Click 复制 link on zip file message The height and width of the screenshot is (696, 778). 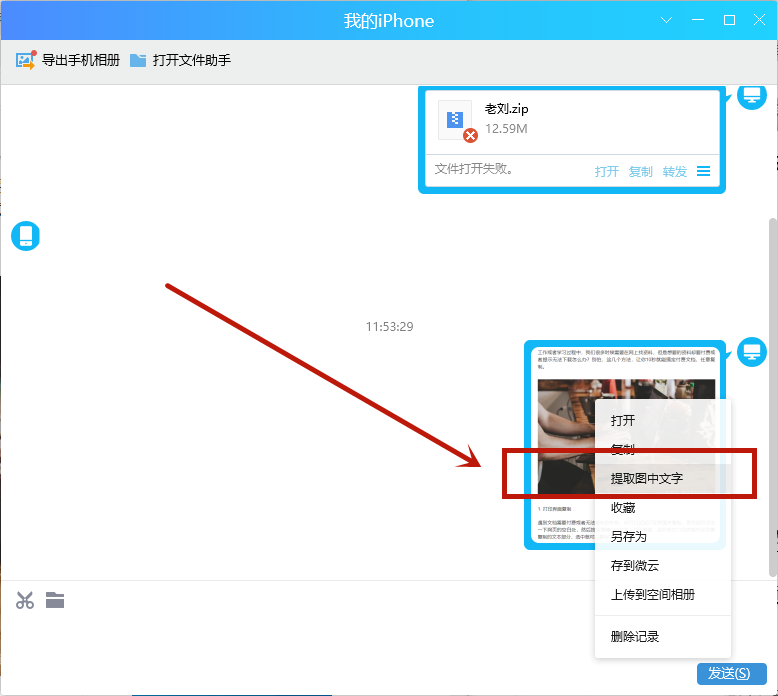point(641,172)
